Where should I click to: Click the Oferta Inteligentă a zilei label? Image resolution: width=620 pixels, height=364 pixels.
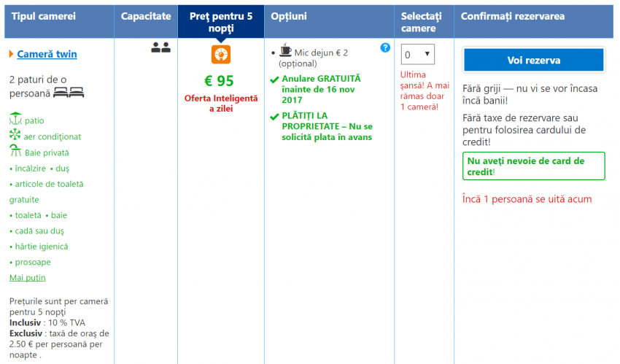tap(220, 103)
